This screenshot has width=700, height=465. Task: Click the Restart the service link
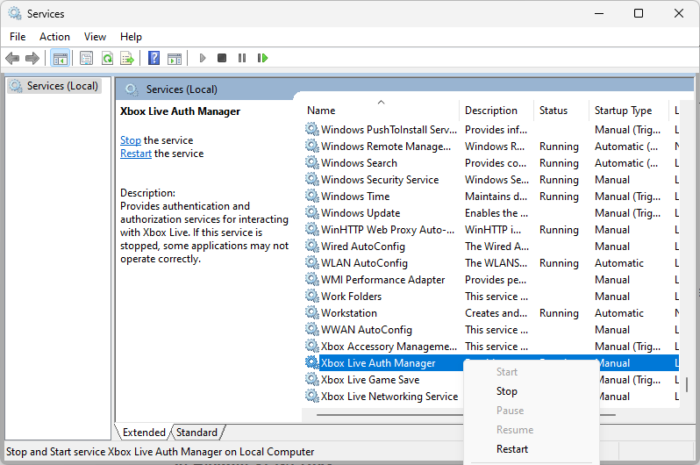tap(136, 154)
